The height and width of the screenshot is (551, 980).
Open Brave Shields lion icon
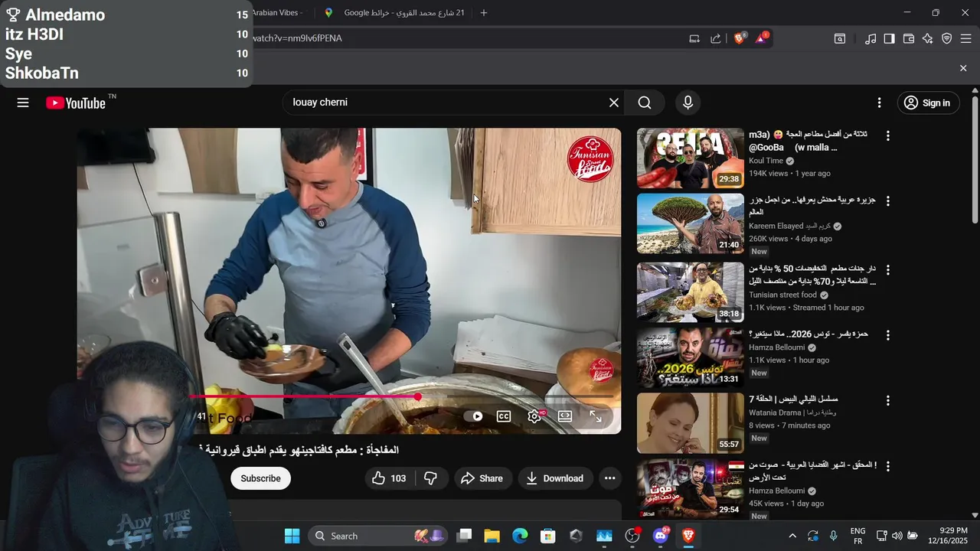point(740,38)
